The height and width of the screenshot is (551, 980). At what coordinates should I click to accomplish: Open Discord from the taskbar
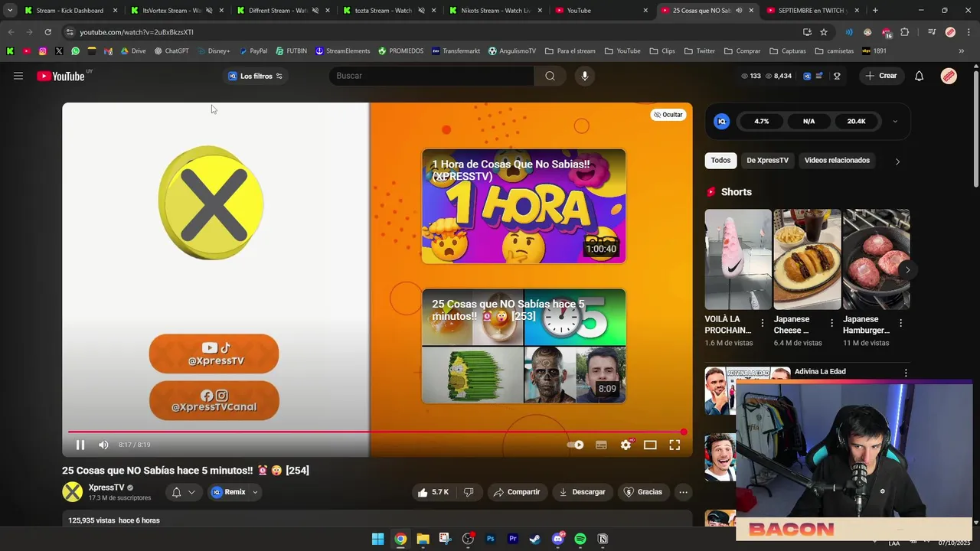tap(557, 540)
